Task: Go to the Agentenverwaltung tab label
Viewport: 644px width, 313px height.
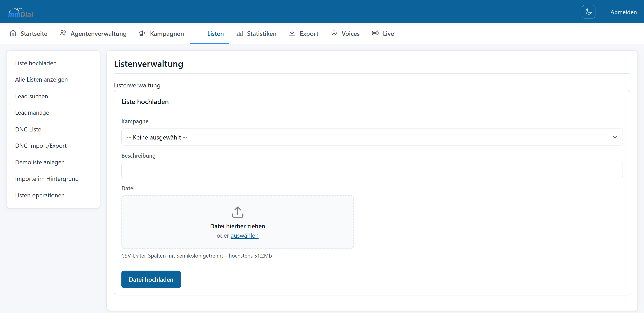Action: point(98,34)
